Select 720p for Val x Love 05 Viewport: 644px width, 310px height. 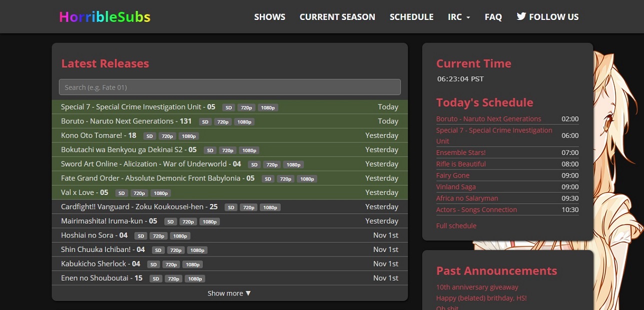(139, 193)
